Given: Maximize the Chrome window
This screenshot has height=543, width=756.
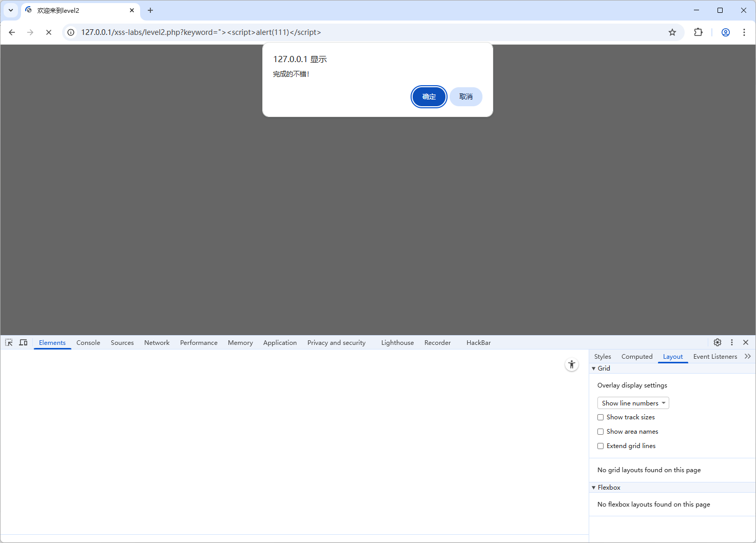Looking at the screenshot, I should pyautogui.click(x=720, y=10).
